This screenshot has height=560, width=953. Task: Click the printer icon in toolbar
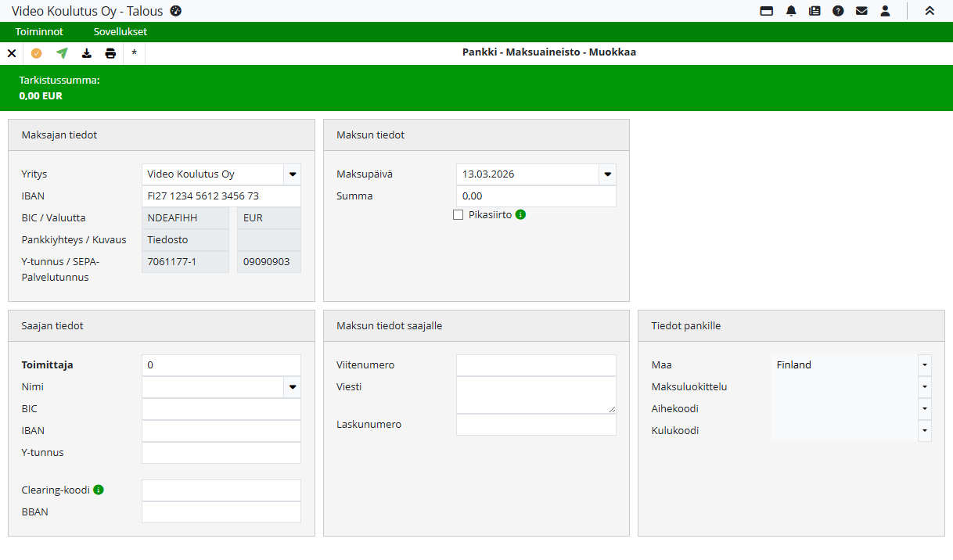pyautogui.click(x=110, y=53)
